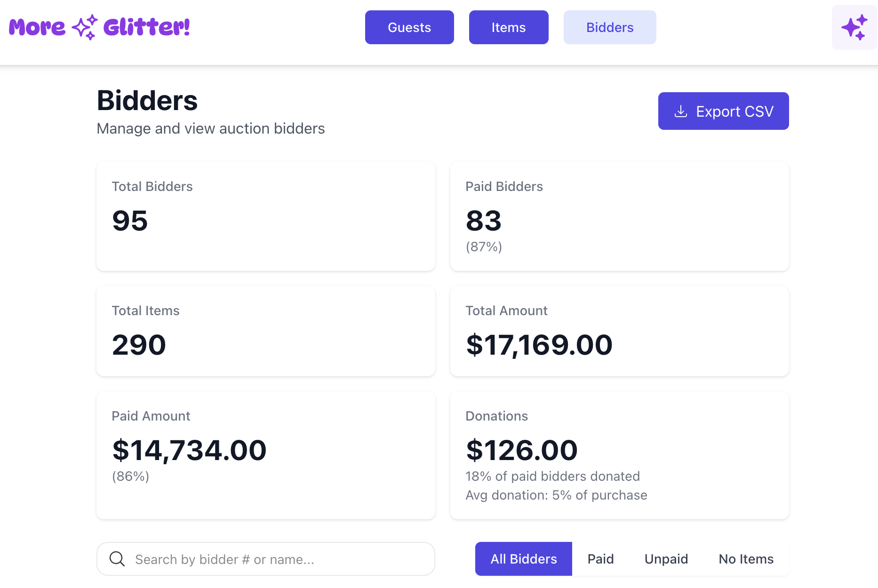Show bidders with No Items
This screenshot has height=588, width=878.
(x=746, y=559)
